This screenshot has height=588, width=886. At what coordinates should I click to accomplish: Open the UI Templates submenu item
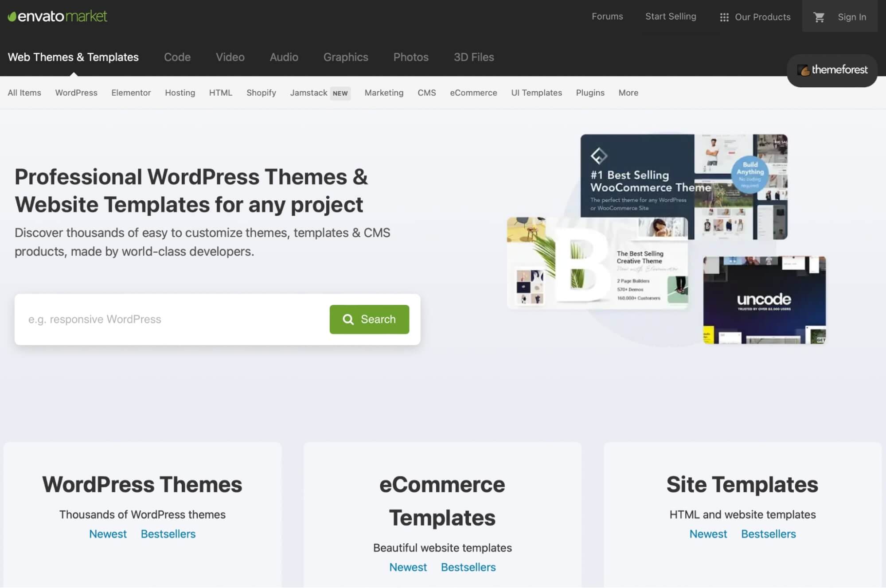pos(536,93)
